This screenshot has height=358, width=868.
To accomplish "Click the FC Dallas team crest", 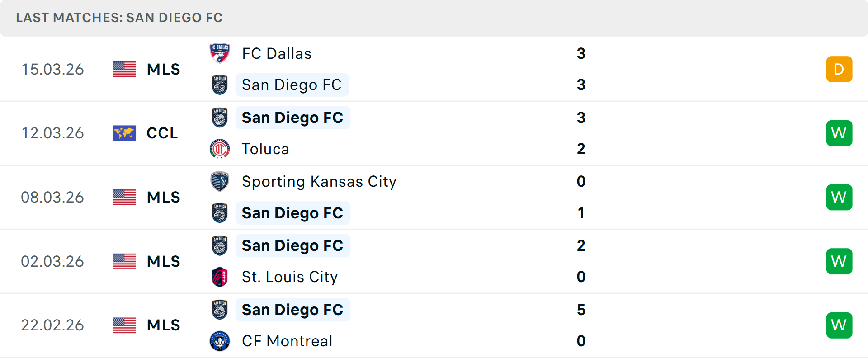I will click(220, 53).
